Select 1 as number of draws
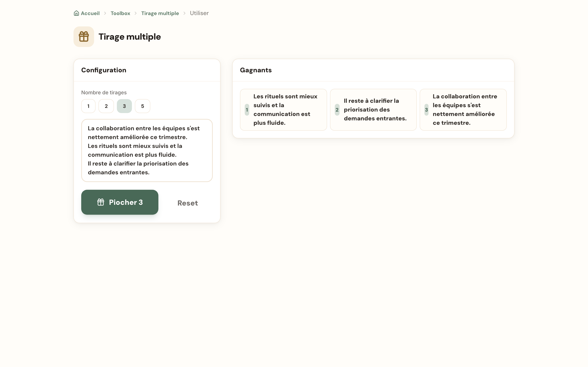588x367 pixels. click(x=88, y=106)
